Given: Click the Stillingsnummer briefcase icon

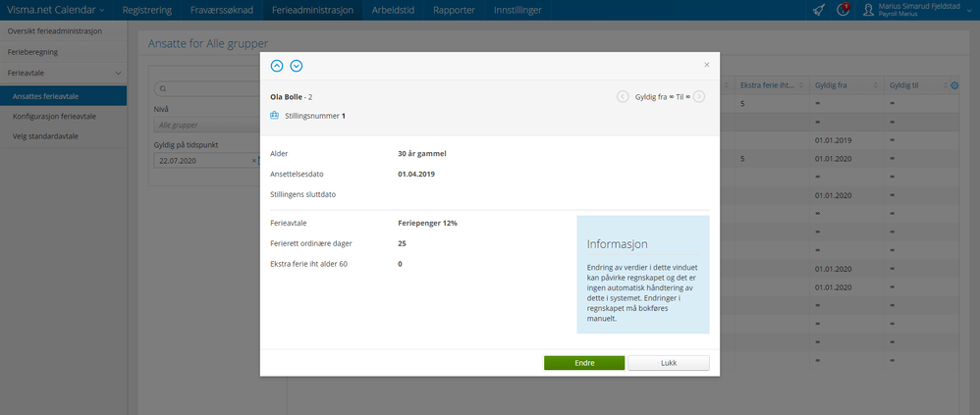Looking at the screenshot, I should [274, 116].
